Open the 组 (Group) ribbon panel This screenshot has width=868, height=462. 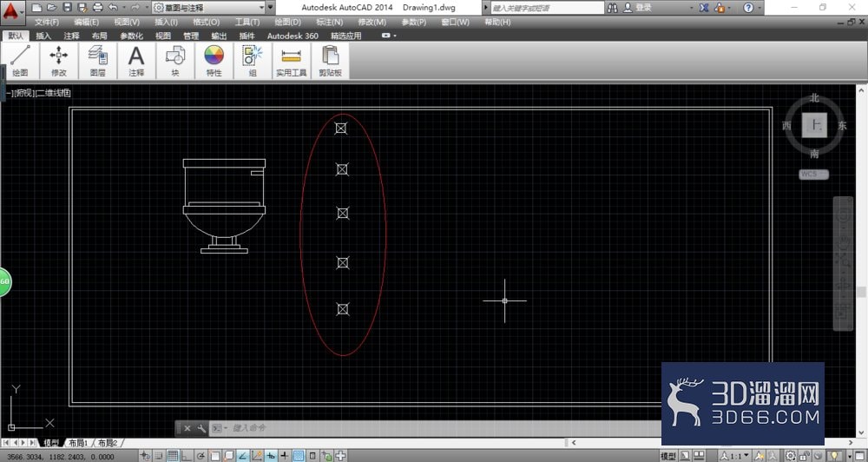pyautogui.click(x=253, y=61)
